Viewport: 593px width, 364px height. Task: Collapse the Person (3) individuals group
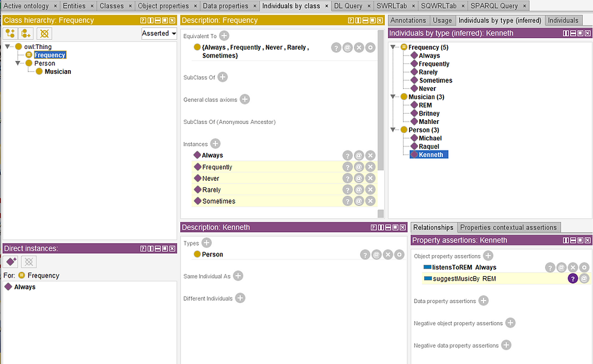[x=393, y=129]
